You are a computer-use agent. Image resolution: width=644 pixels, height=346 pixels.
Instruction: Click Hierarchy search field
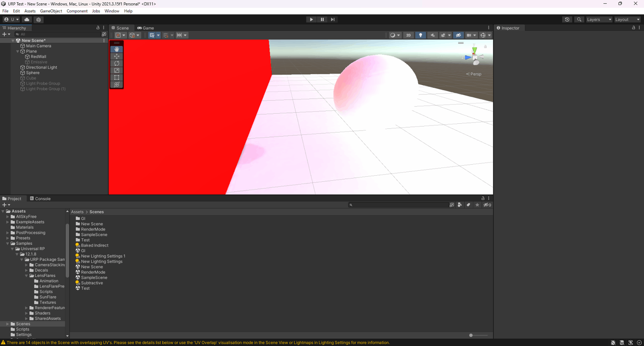point(57,34)
